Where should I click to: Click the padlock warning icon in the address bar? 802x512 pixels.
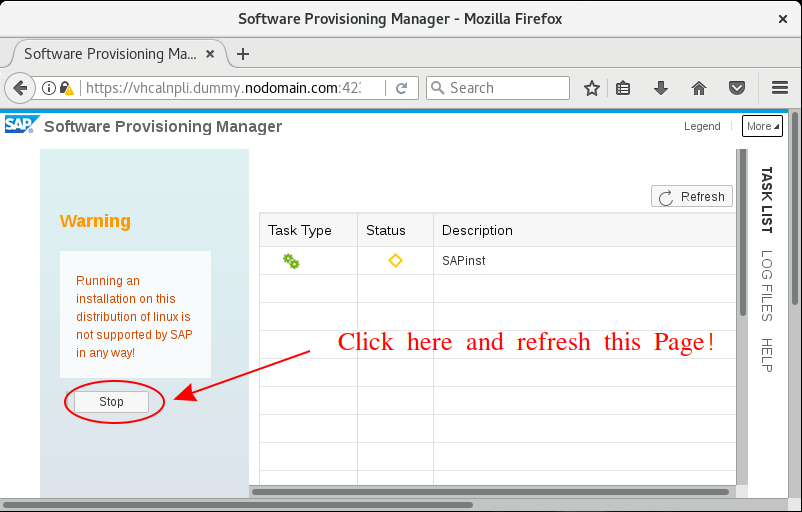(66, 88)
